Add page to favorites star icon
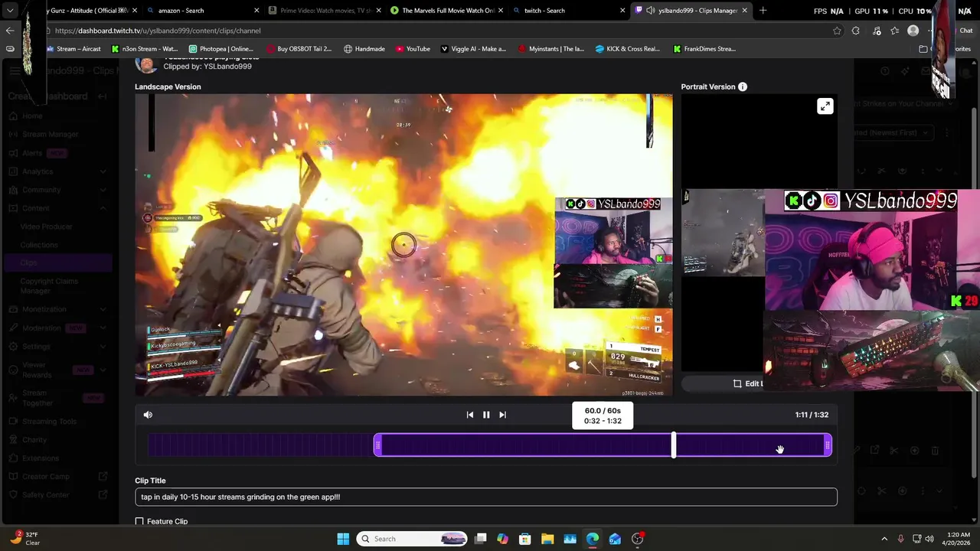The height and width of the screenshot is (551, 980). 837,31
